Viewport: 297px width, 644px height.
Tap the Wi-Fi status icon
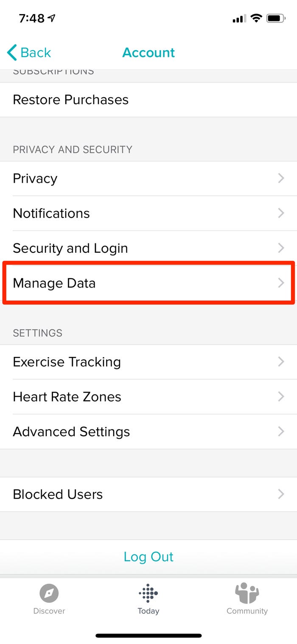(x=256, y=18)
